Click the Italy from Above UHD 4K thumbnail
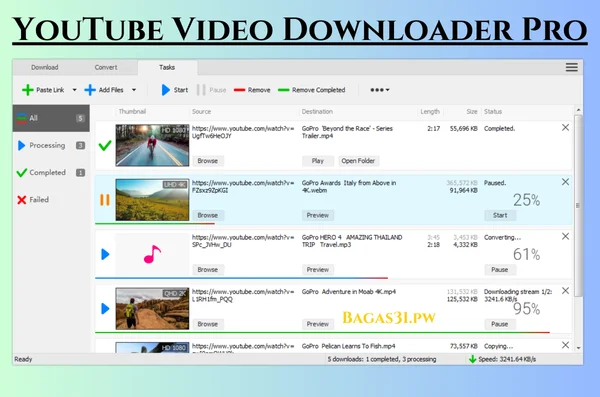This screenshot has width=600, height=397. [x=152, y=199]
